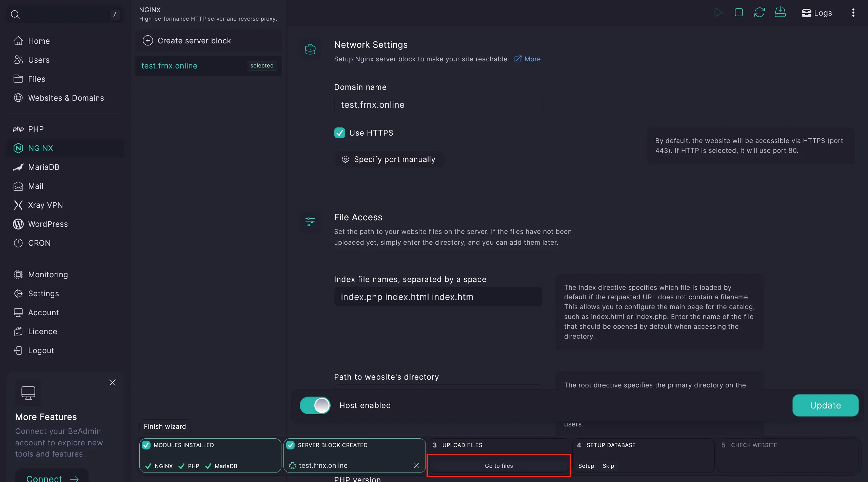Click Finish wizard
The height and width of the screenshot is (482, 868).
pyautogui.click(x=165, y=426)
